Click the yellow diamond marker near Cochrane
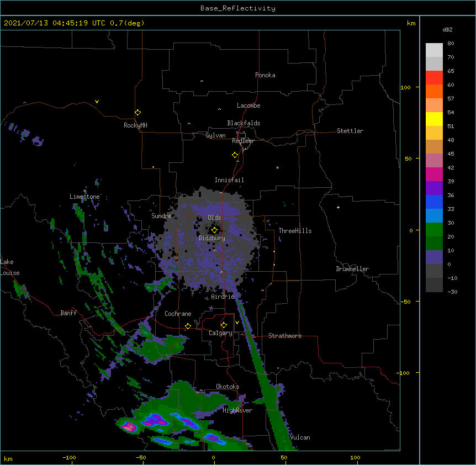 [x=188, y=326]
